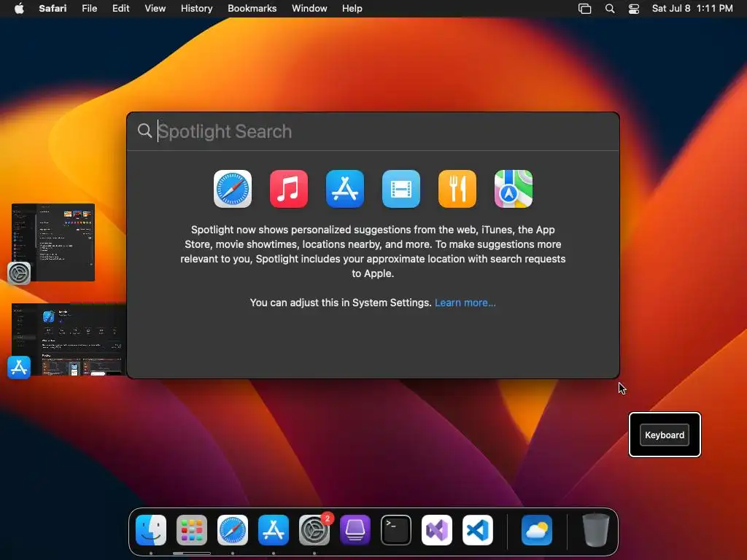
Task: Select movie showtimes icon in Spotlight
Action: (x=401, y=189)
